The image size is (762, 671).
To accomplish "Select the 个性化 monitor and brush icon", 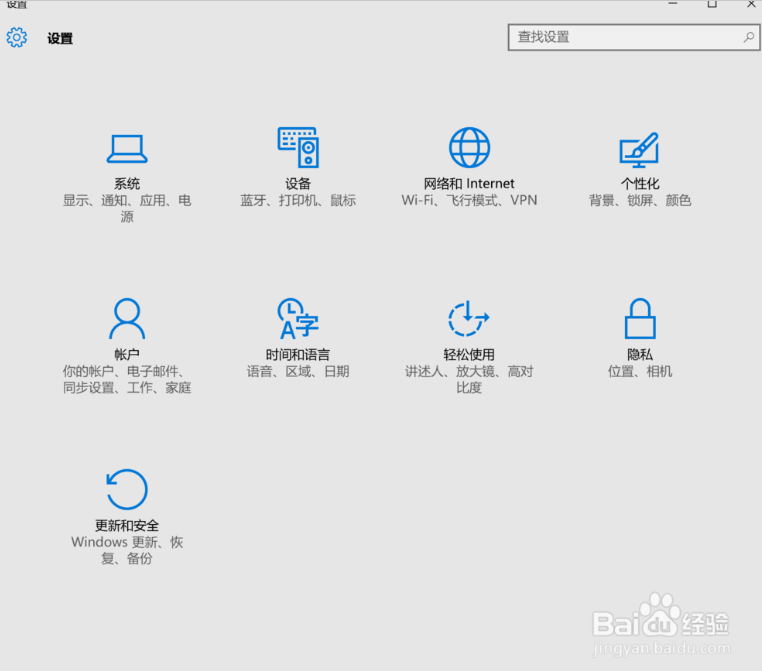I will (x=639, y=149).
